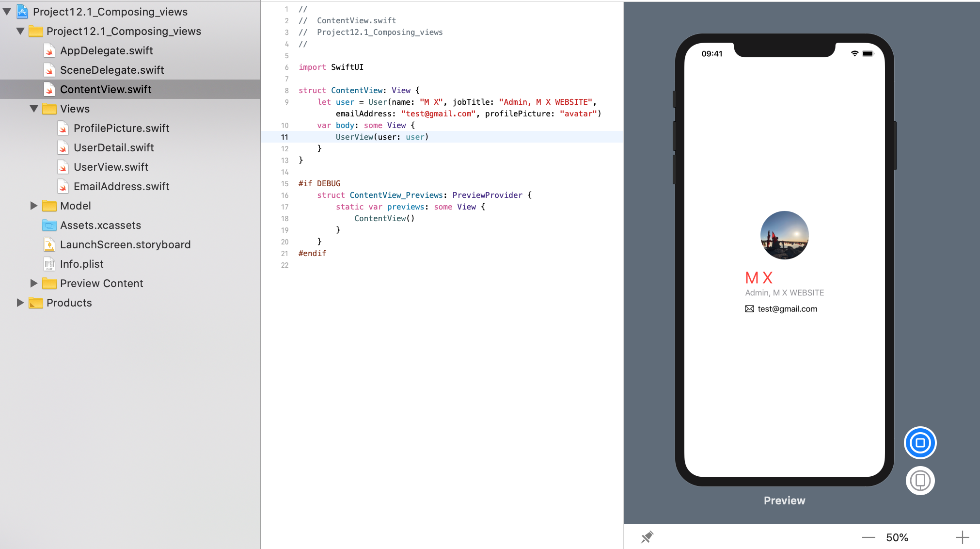Select EmailAddress.swift in Views folder

(121, 186)
